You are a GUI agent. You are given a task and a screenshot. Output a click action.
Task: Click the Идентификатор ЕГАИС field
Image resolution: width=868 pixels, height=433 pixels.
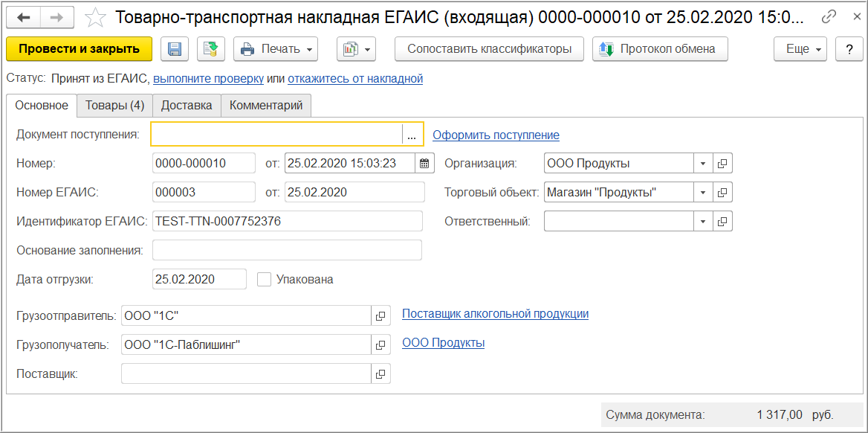point(287,221)
